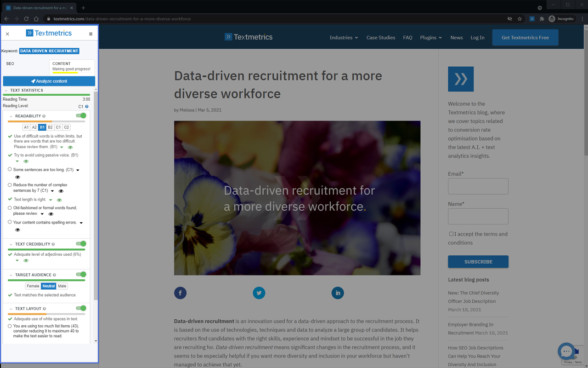The image size is (588, 368).
Task: Open a new browser tab
Action: 83,8
